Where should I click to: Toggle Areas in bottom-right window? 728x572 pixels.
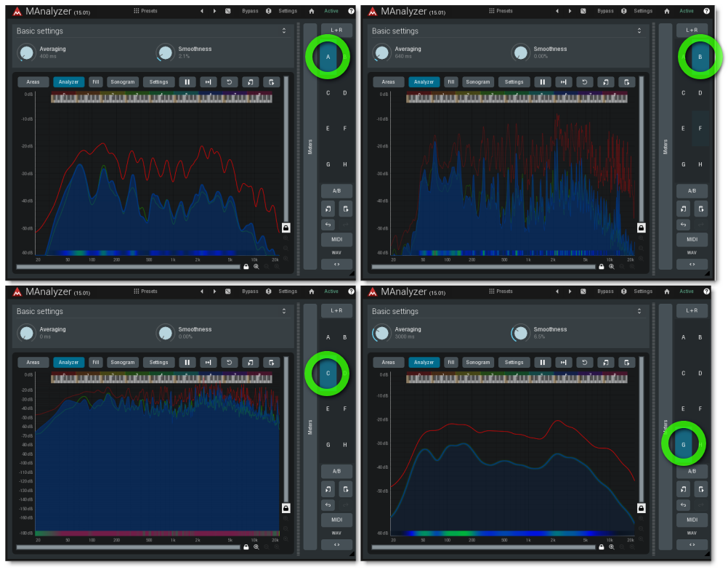coord(388,362)
